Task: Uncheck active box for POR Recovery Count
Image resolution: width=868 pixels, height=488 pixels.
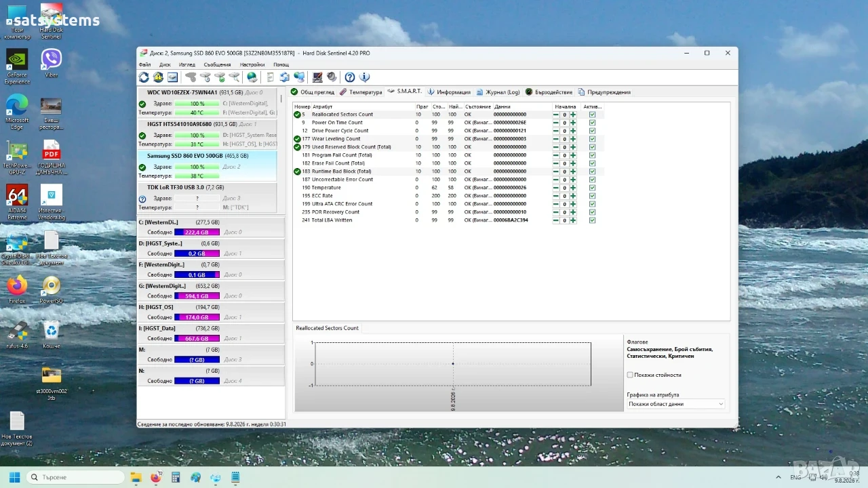Action: 593,212
